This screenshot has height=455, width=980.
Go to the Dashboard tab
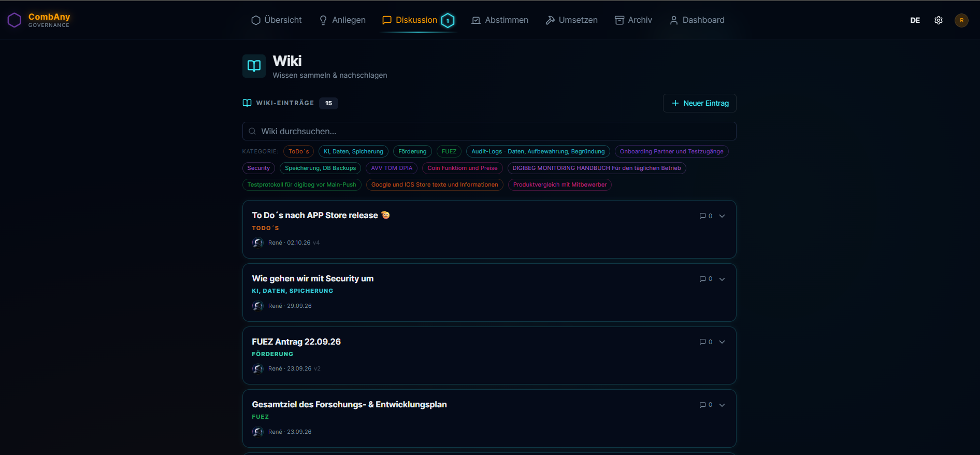(x=697, y=20)
